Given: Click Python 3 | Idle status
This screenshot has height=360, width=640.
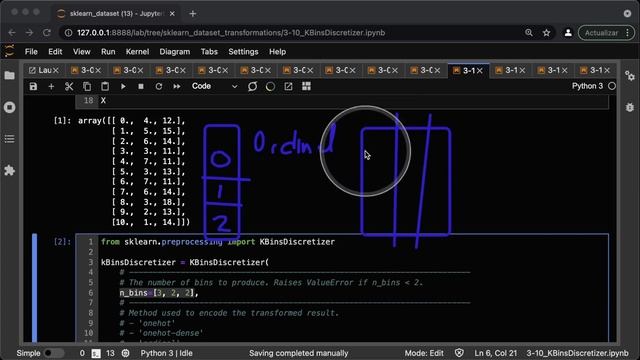Looking at the screenshot, I should tap(167, 353).
